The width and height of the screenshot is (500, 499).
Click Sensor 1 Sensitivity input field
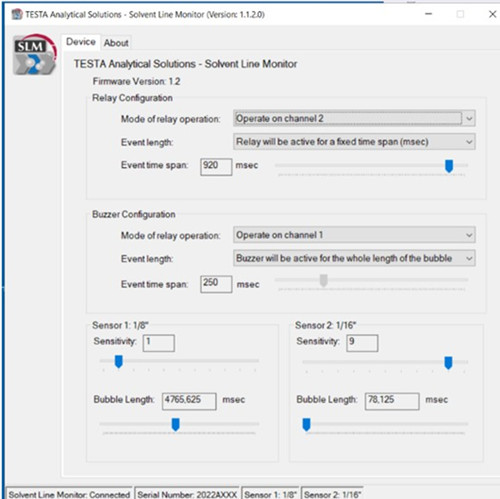pos(159,343)
